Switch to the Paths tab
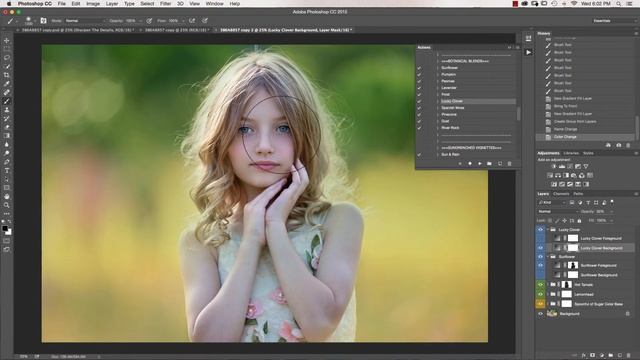Image resolution: width=640 pixels, height=360 pixels. (x=578, y=194)
